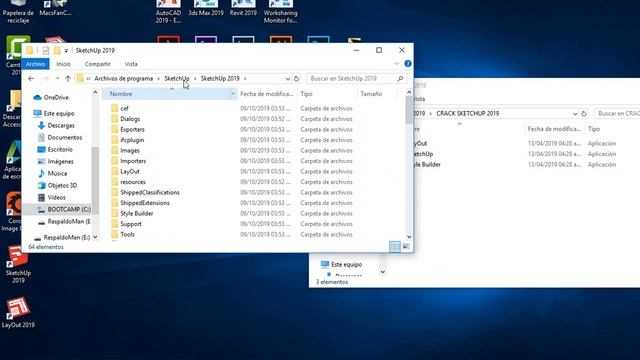Select the resources folder

coord(133,182)
